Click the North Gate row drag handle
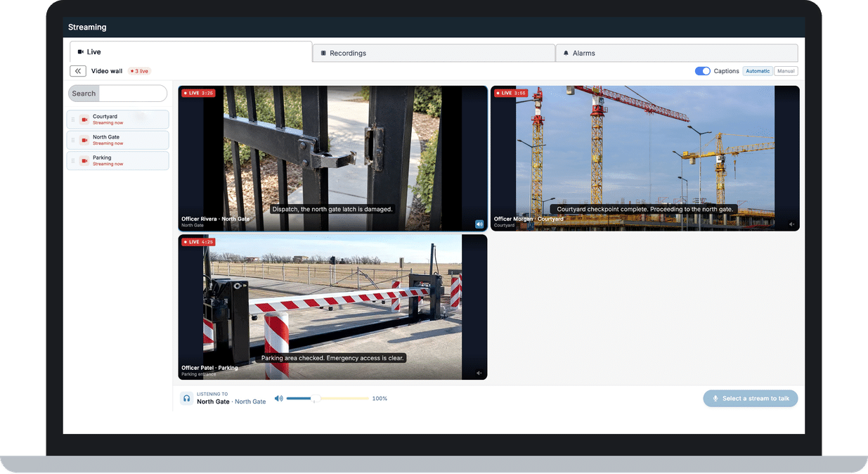Viewport: 868px width, 474px height. 73,140
